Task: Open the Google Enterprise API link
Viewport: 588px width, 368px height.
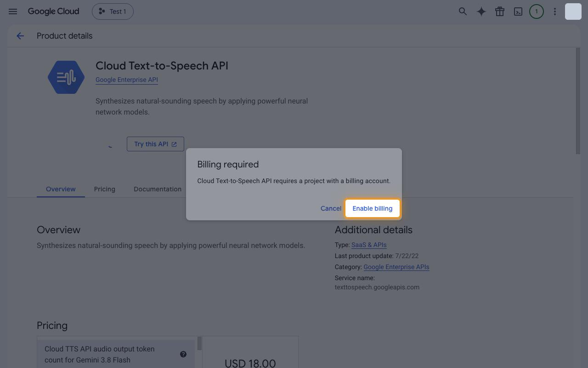Action: coord(127,80)
